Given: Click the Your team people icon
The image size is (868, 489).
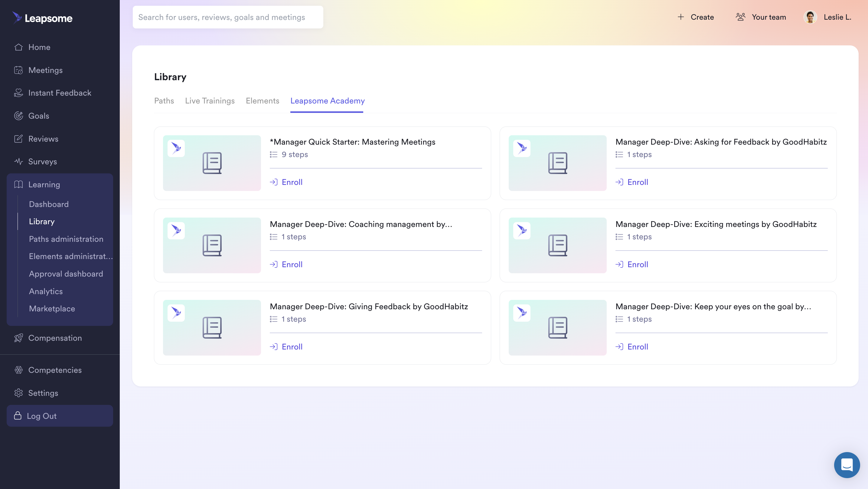Looking at the screenshot, I should pyautogui.click(x=740, y=17).
